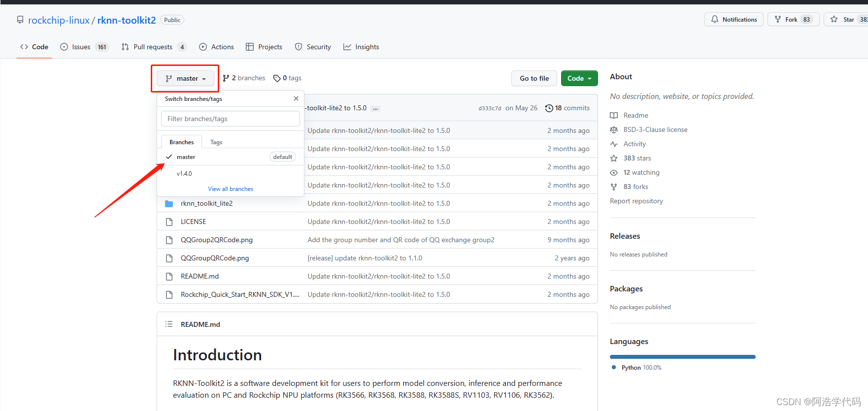View the 0 tags link
This screenshot has width=868, height=411.
click(x=288, y=78)
